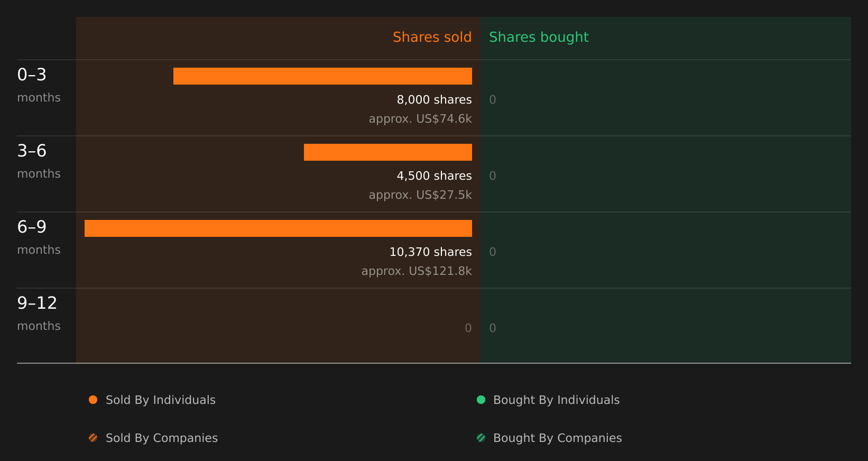Click the Shares sold column header

tap(432, 37)
